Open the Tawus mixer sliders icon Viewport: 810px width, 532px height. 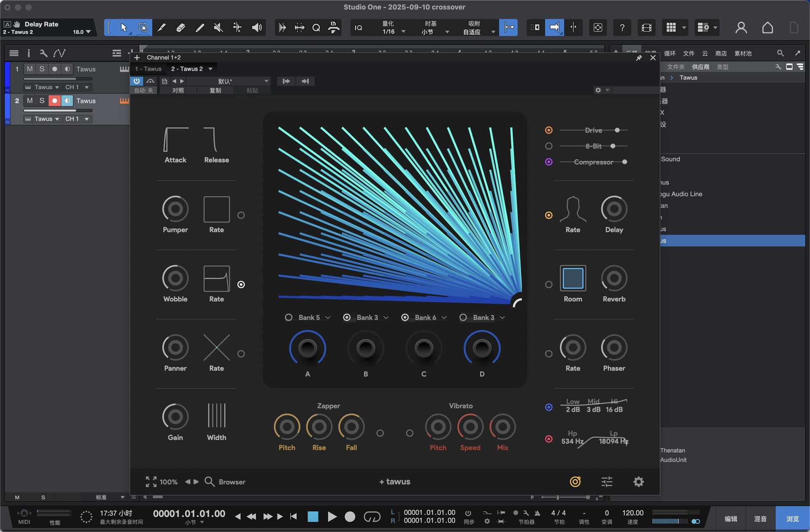607,482
